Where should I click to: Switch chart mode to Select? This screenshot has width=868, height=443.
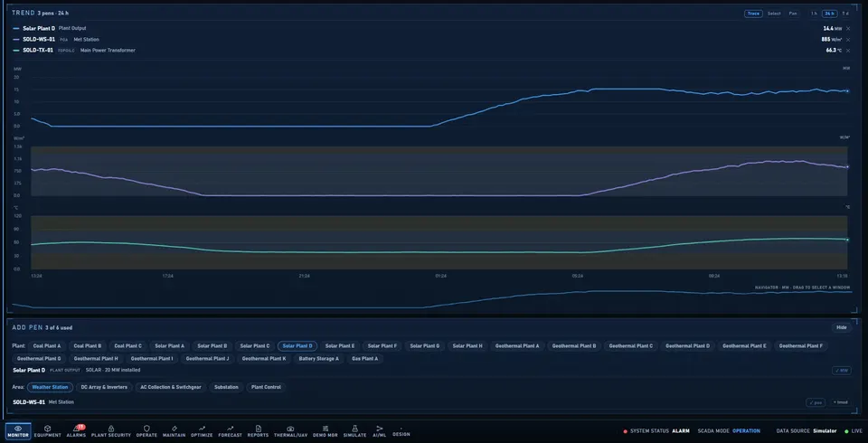[x=774, y=14]
